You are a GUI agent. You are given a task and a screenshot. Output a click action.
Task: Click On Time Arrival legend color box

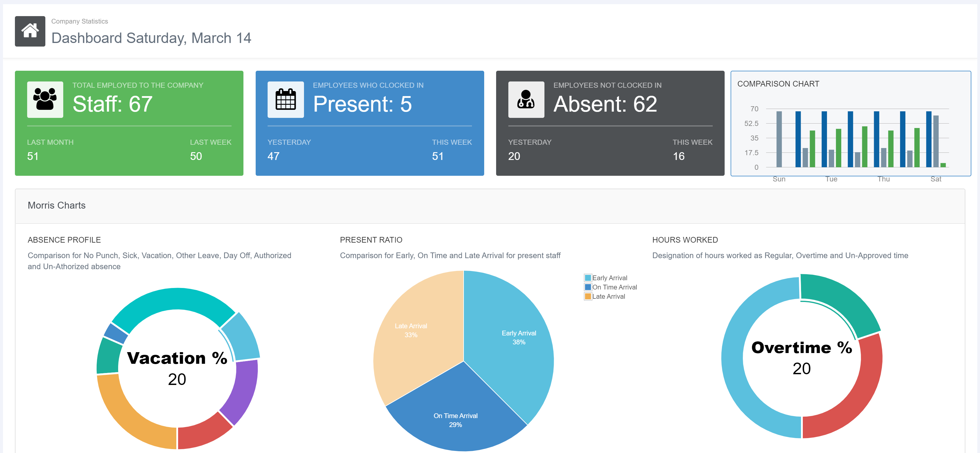click(588, 287)
